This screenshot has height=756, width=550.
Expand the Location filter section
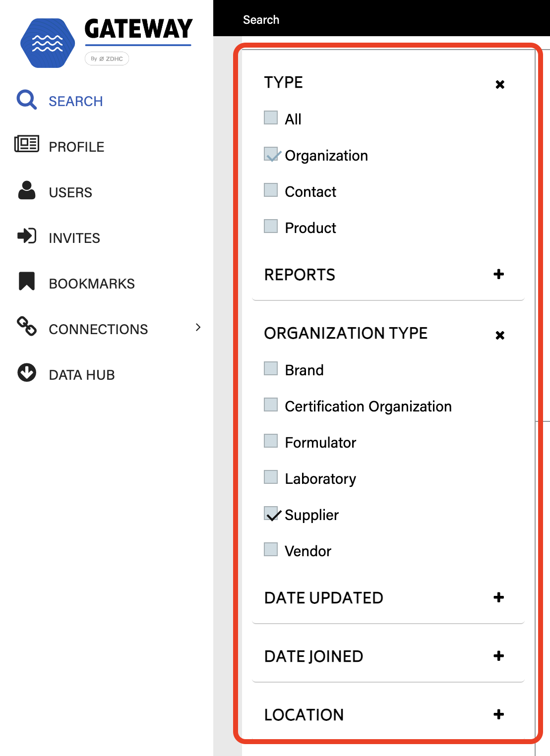(499, 714)
